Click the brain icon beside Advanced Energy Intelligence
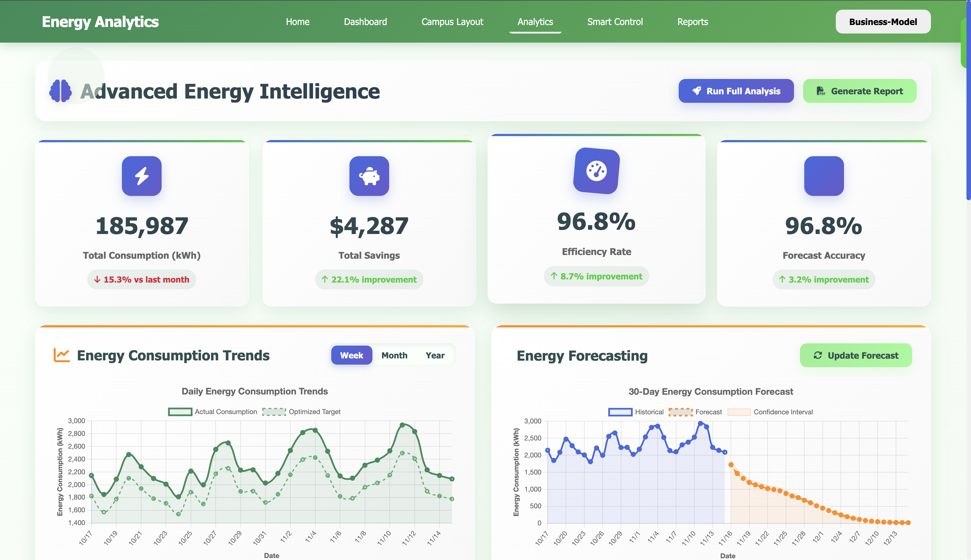The width and height of the screenshot is (971, 560). 61,91
